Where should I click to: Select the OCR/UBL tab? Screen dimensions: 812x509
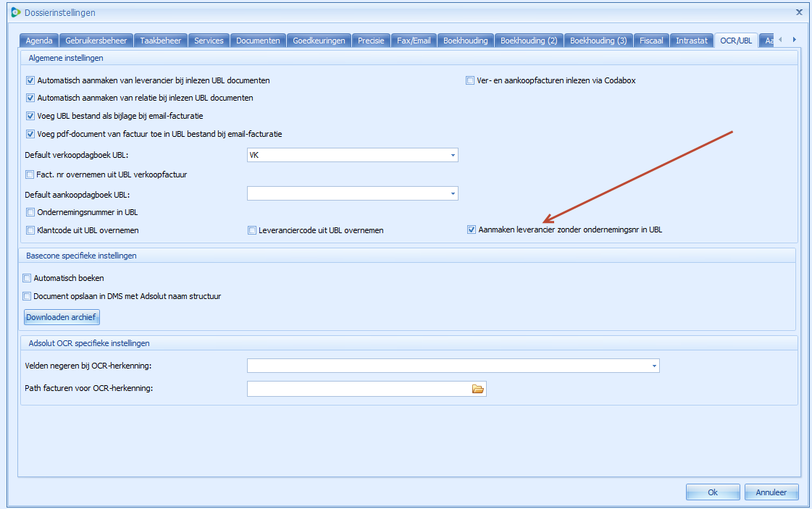point(736,41)
